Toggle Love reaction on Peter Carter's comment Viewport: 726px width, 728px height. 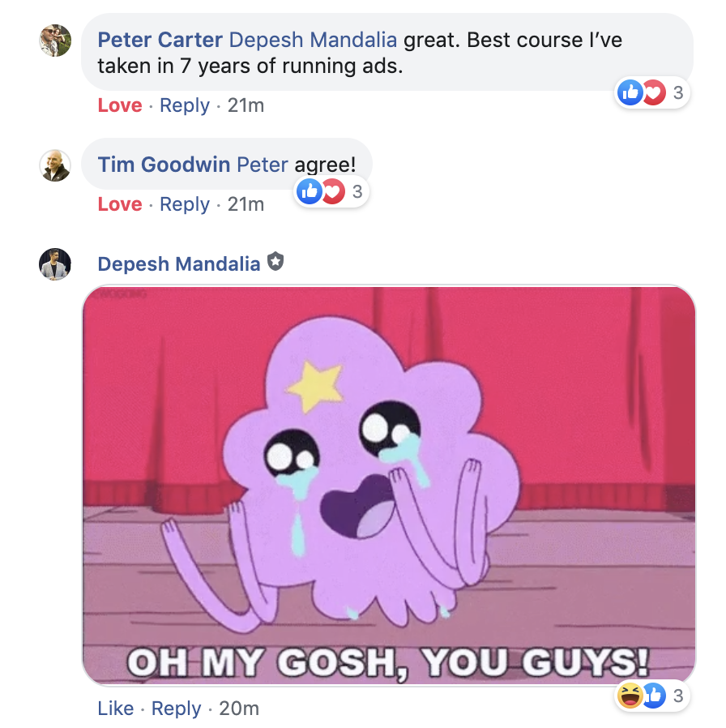pyautogui.click(x=120, y=105)
